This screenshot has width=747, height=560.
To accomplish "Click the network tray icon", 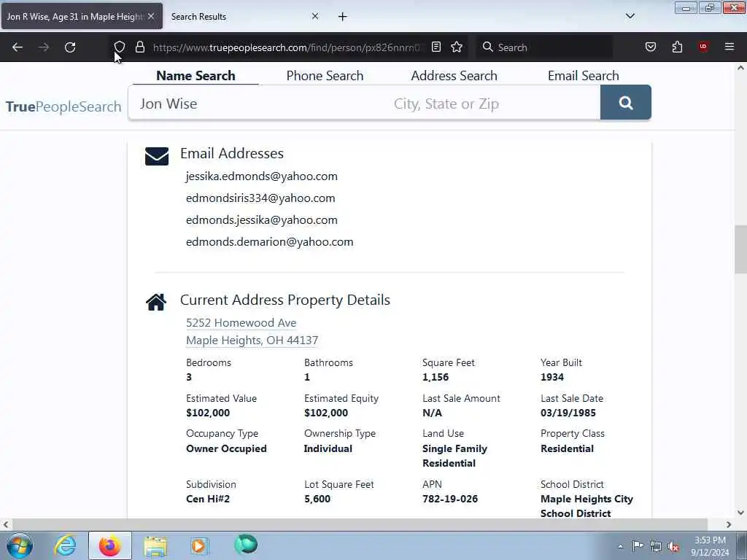I will pos(656,547).
